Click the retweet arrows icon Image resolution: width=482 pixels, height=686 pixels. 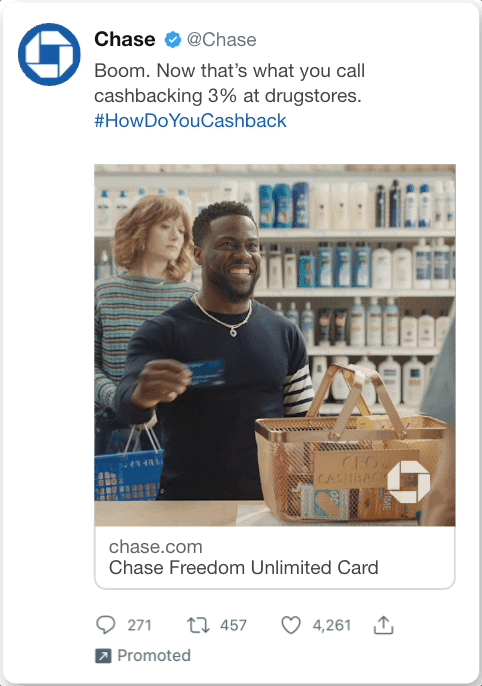(198, 625)
